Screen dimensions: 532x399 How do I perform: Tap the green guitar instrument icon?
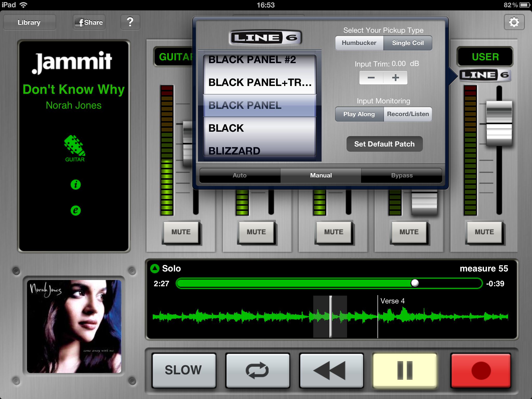[75, 149]
